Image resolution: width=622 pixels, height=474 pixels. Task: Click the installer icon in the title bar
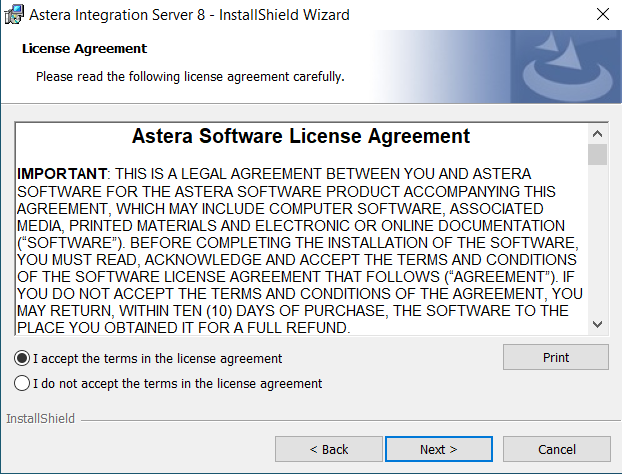coord(14,15)
